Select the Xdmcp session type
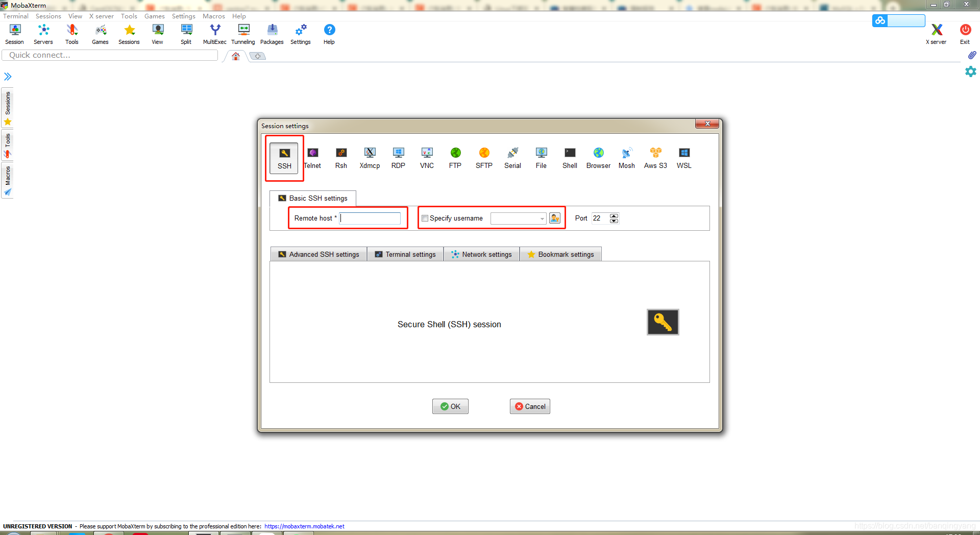The height and width of the screenshot is (535, 980). [x=370, y=158]
